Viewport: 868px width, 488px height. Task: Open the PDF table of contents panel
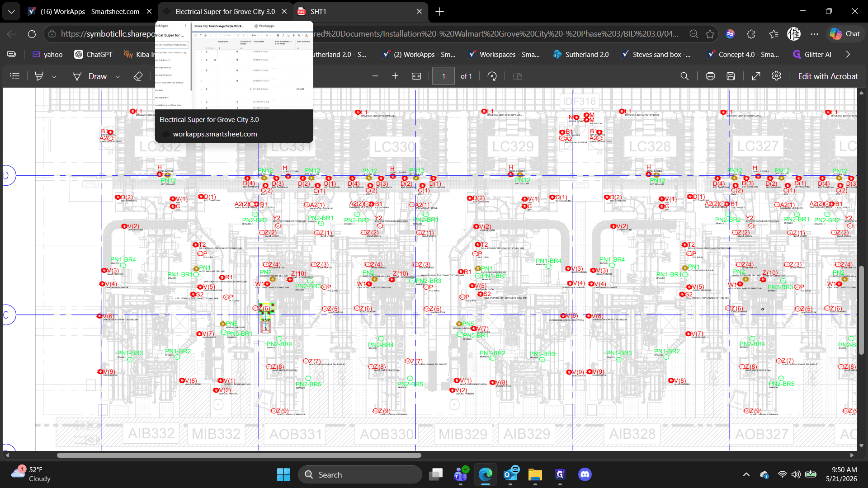pyautogui.click(x=15, y=76)
